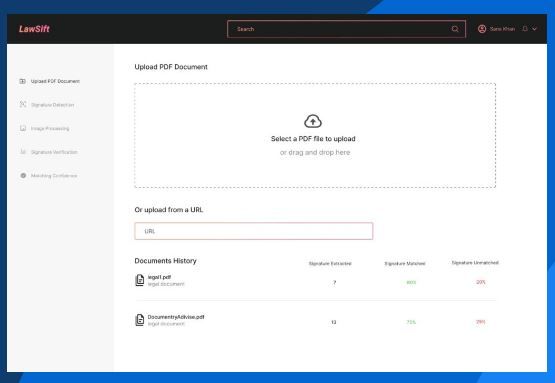The image size is (555, 383).
Task: Open the Image Processing section
Action: click(x=50, y=128)
